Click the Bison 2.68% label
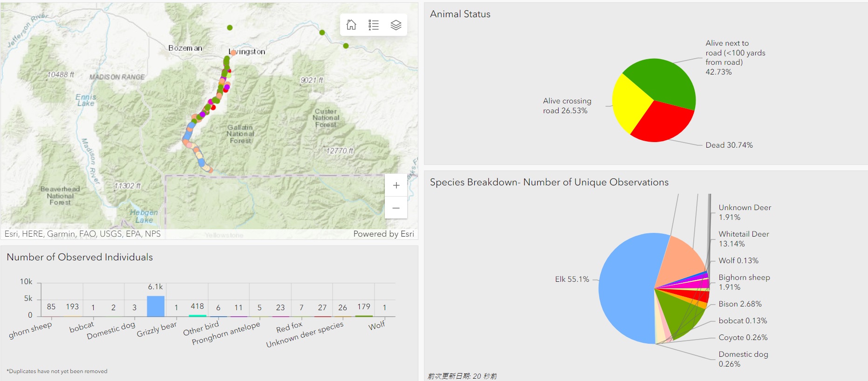868x381 pixels. pos(740,304)
